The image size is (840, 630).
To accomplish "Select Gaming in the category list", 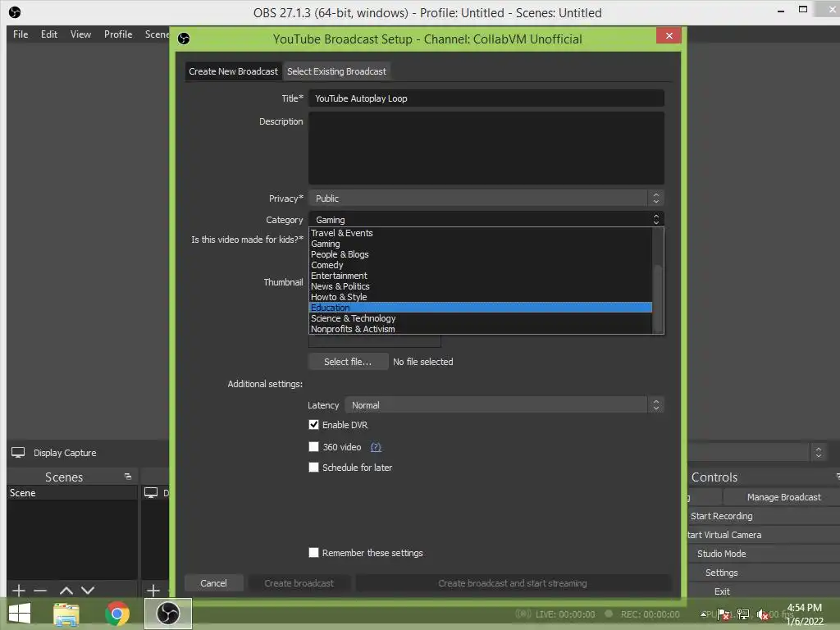I will [x=481, y=244].
